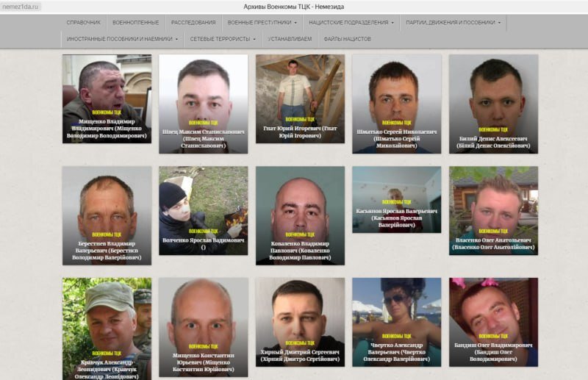The image size is (588, 380).
Task: Click ВОЕНКОМЫ ТЦК tag on Шматько Сергей card
Action: coord(397,123)
